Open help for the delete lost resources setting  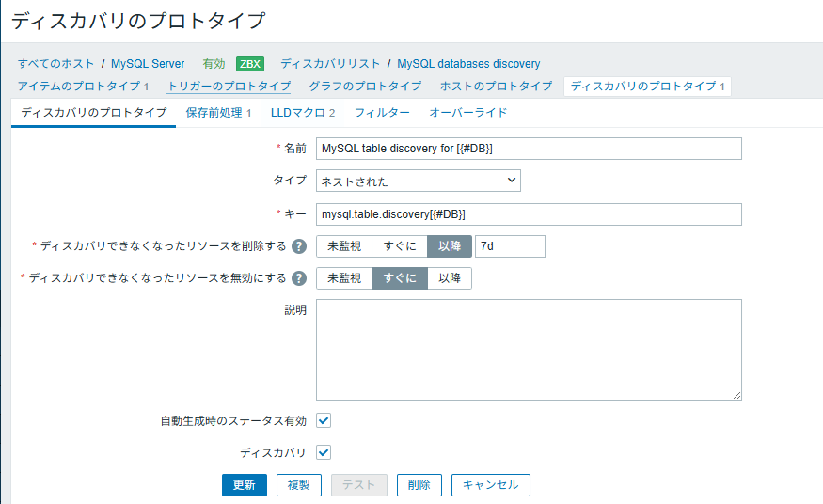coord(299,246)
